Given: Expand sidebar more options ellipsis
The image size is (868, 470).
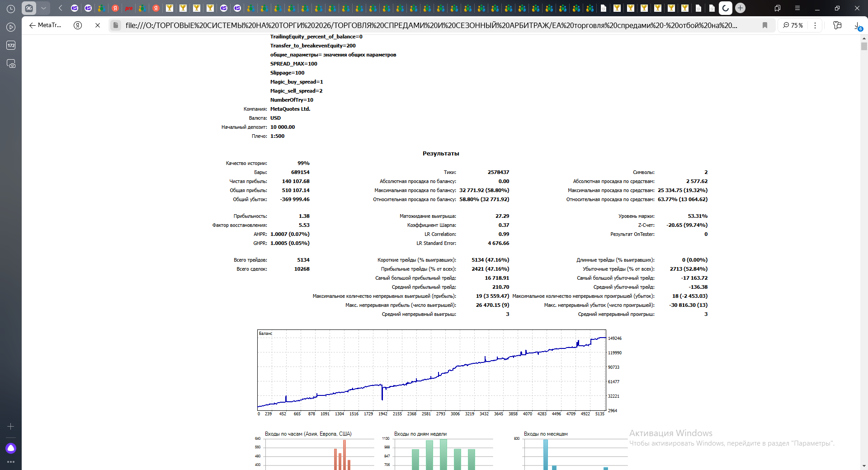Looking at the screenshot, I should pyautogui.click(x=11, y=462).
